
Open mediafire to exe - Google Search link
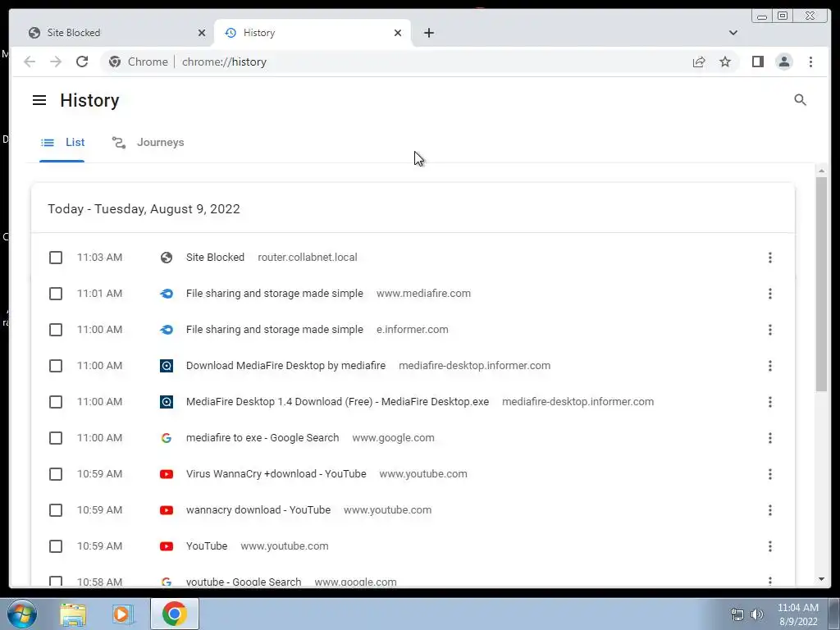click(x=262, y=438)
